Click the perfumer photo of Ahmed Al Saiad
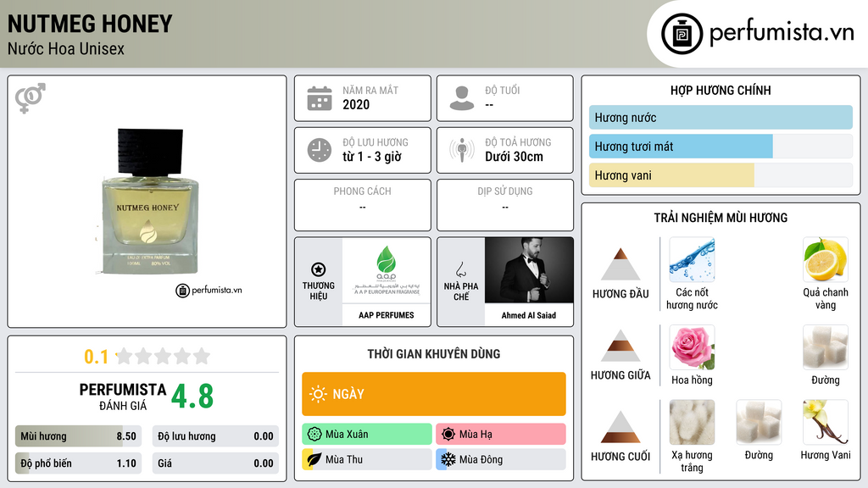The image size is (868, 488). coord(529,270)
